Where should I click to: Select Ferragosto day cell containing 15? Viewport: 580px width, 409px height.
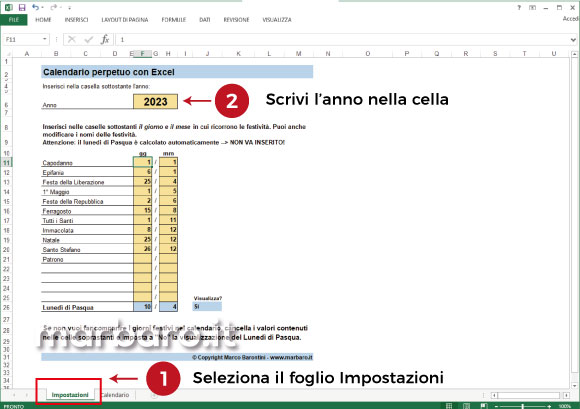pos(142,210)
